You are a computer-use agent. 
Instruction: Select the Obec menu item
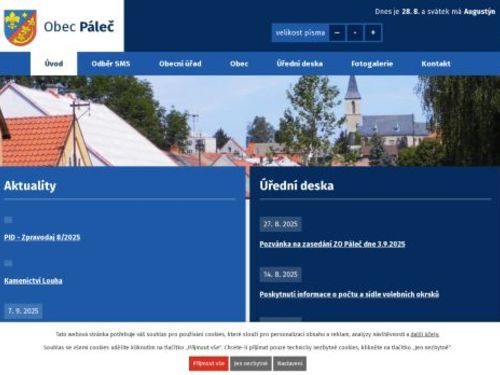coord(239,64)
